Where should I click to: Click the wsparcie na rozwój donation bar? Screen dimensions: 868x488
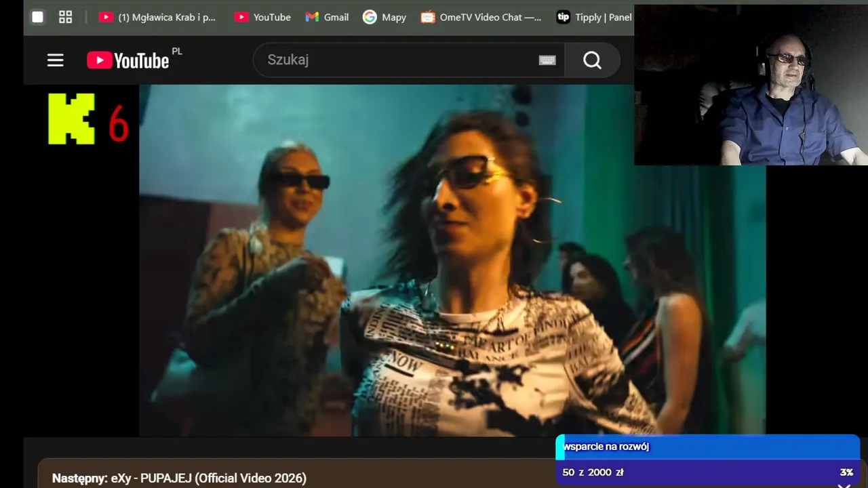707,447
